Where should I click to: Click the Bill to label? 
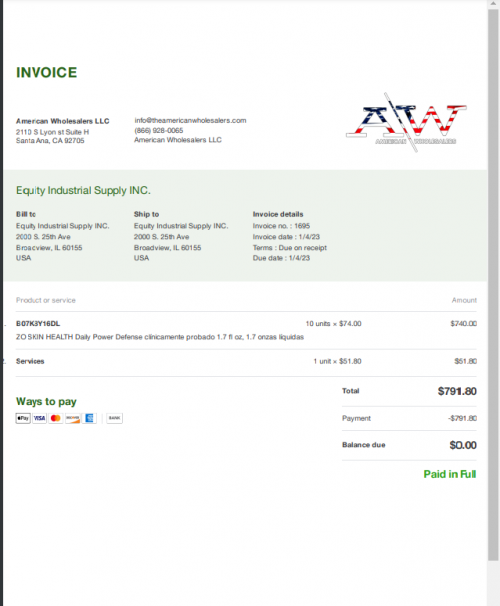pyautogui.click(x=26, y=214)
